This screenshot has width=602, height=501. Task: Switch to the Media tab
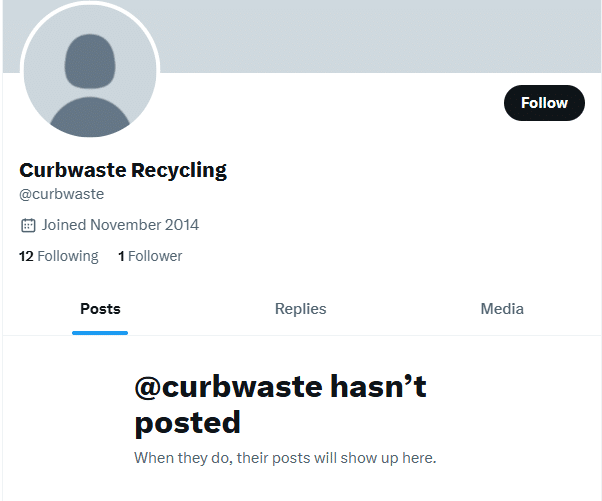[x=502, y=309]
